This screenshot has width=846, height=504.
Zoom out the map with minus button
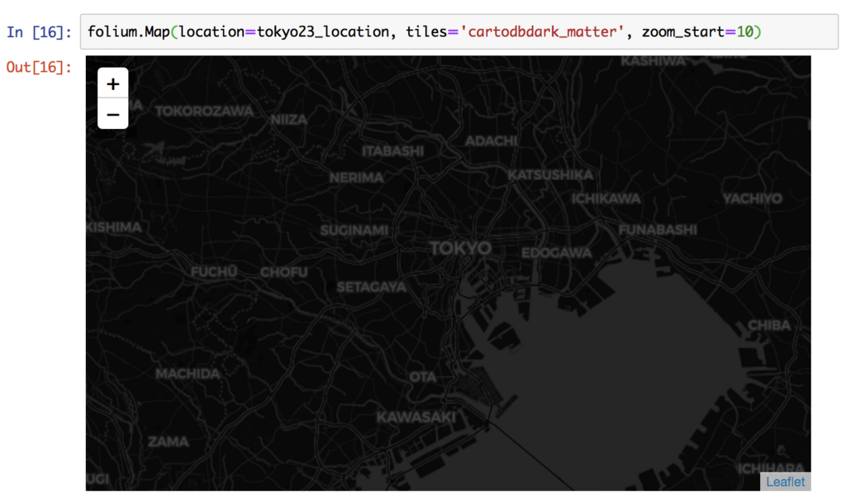(x=112, y=114)
